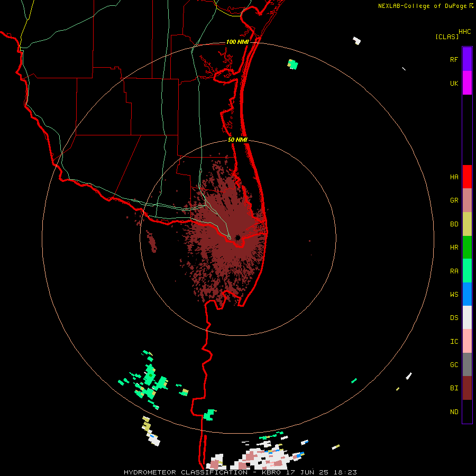Click the DS white legend swatch
Viewport: 476px width, 476px height.
click(x=467, y=317)
